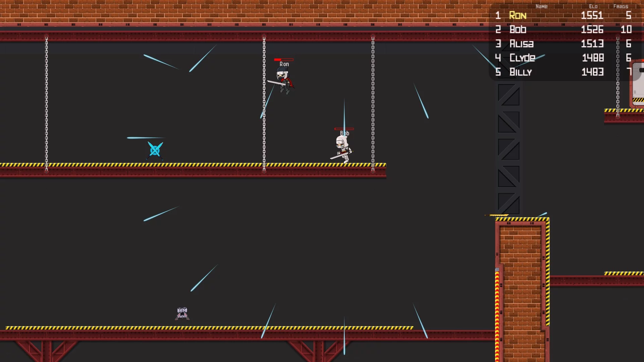Click the Elo value 1526
The image size is (644, 362).
click(592, 29)
